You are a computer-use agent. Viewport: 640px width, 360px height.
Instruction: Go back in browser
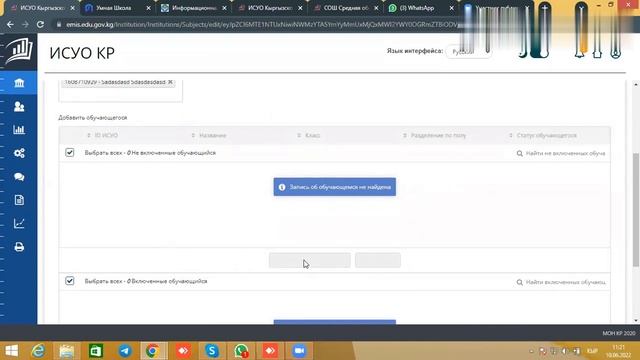[x=10, y=24]
